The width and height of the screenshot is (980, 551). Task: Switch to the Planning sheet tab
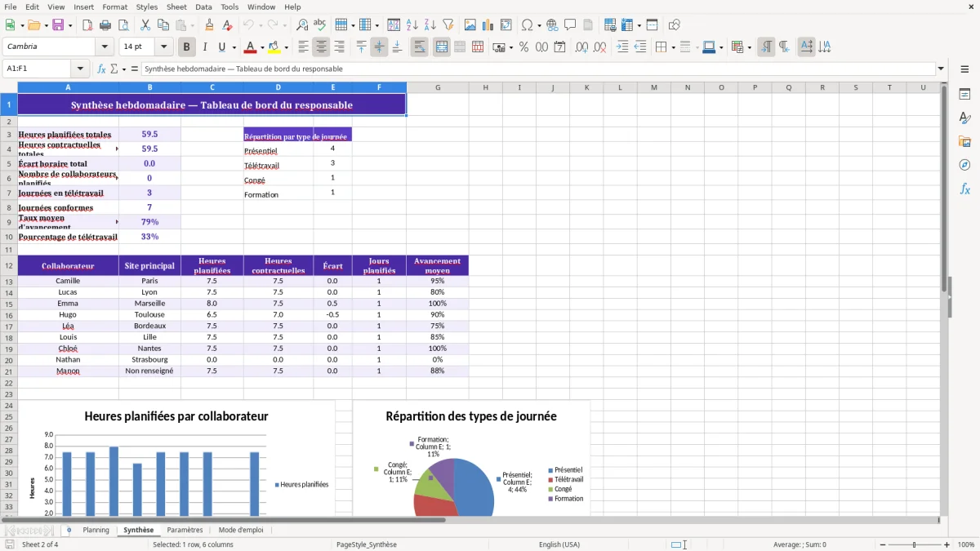96,530
